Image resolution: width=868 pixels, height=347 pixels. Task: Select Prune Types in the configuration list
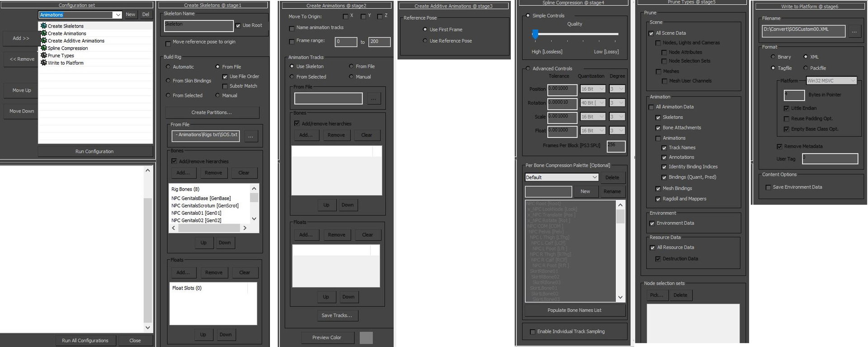click(x=61, y=56)
